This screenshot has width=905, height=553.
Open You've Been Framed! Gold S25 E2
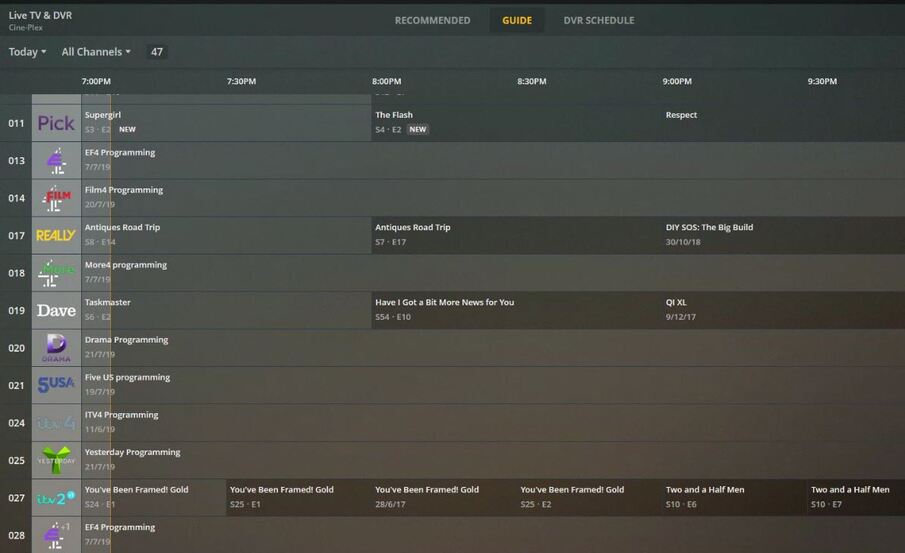pyautogui.click(x=589, y=498)
